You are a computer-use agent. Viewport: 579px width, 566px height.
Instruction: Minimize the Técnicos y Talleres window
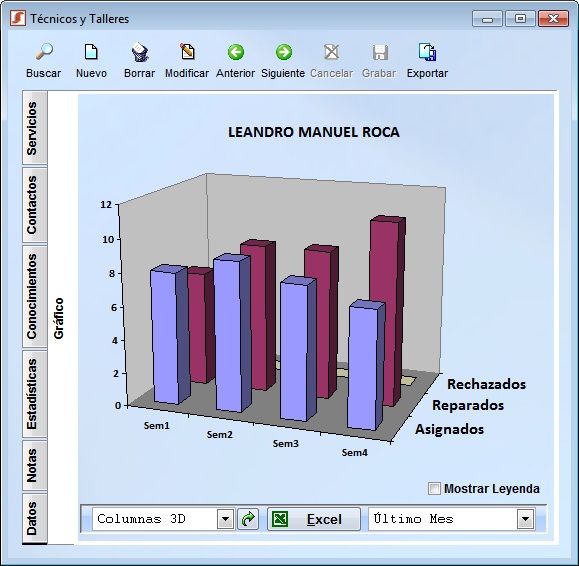pos(487,18)
